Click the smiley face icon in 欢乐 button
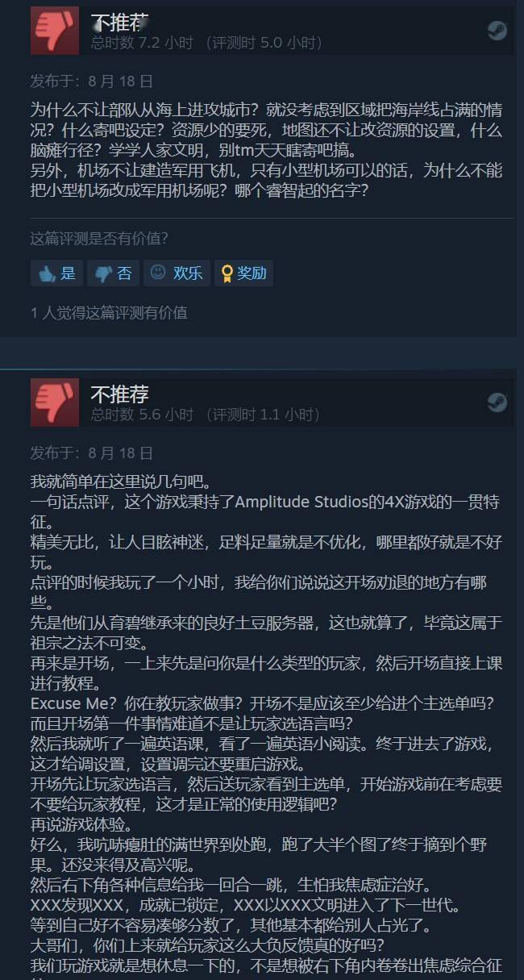 click(x=158, y=272)
